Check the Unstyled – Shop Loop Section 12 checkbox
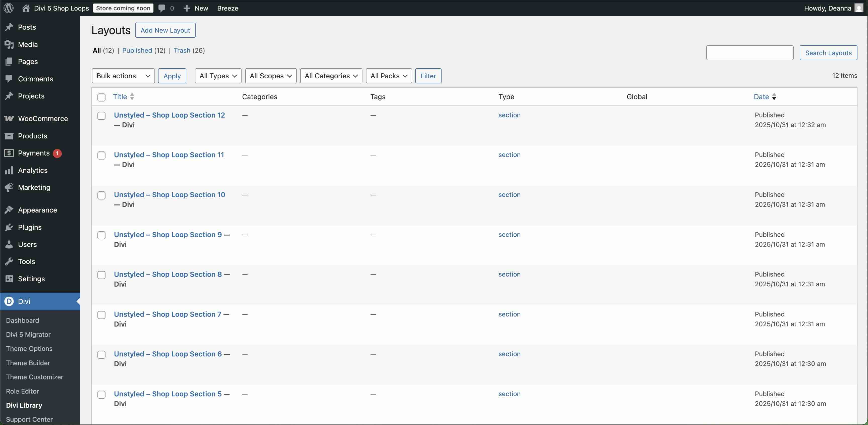The height and width of the screenshot is (425, 868). click(101, 116)
